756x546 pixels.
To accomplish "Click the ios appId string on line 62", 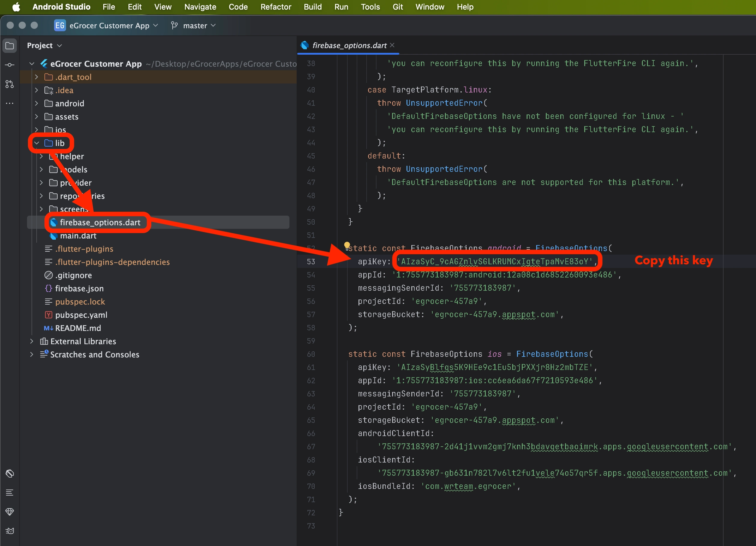I will tap(495, 381).
